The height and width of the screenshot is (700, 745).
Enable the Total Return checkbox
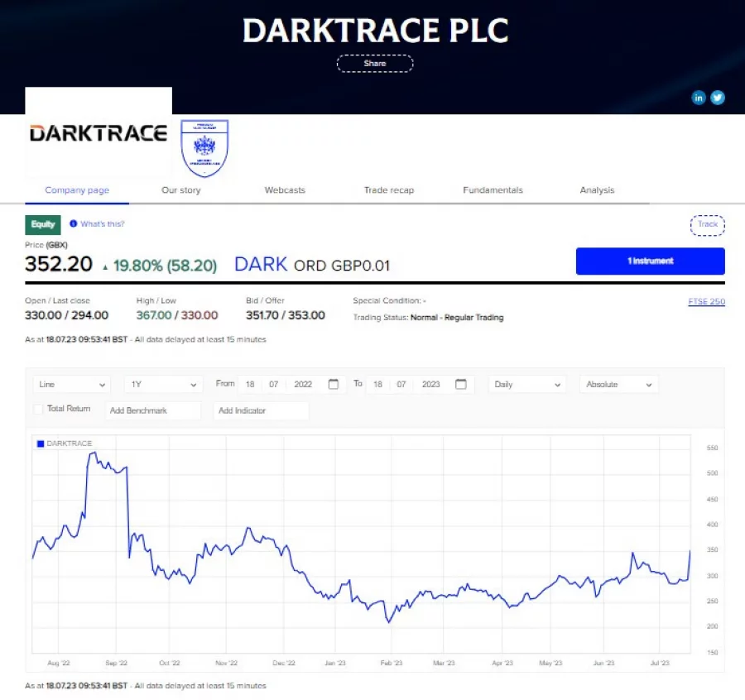click(38, 410)
